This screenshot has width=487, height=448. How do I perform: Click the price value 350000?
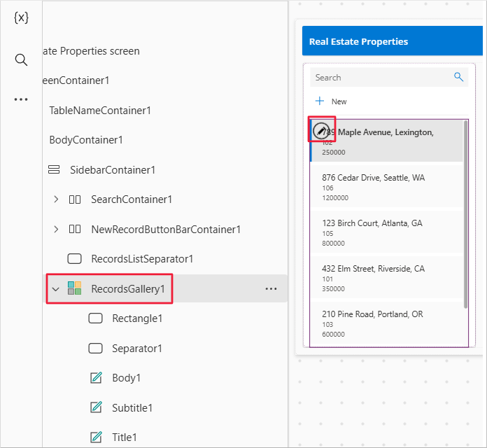(333, 289)
